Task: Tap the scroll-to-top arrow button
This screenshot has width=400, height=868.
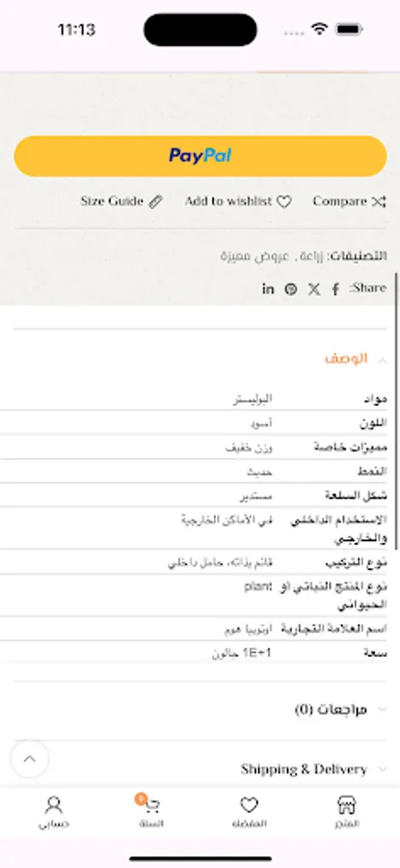Action: tap(30, 759)
